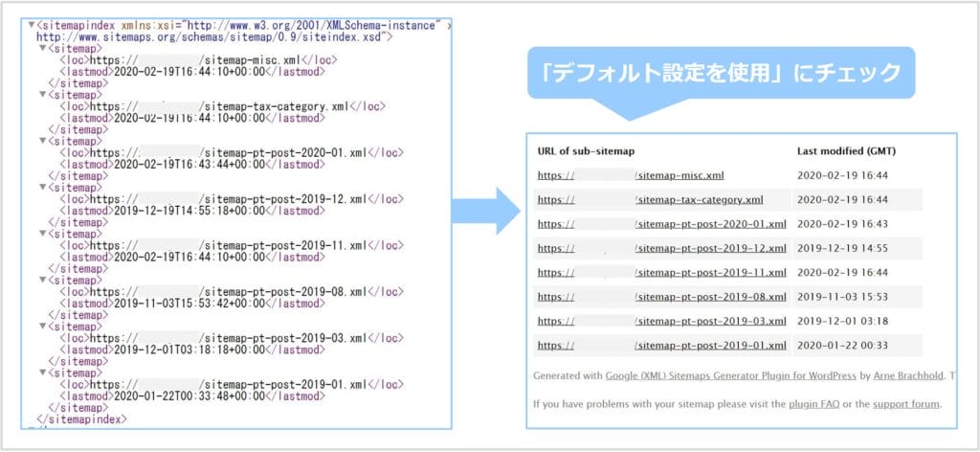This screenshot has width=980, height=452.
Task: Select the "2020-01-22 00:33" table cell
Action: [x=842, y=345]
